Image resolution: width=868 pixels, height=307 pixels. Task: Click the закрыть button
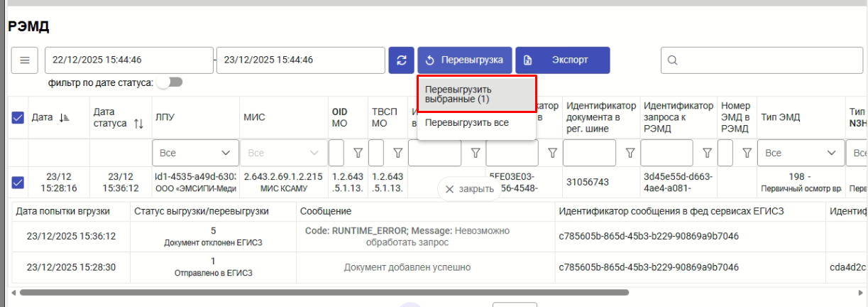(469, 189)
